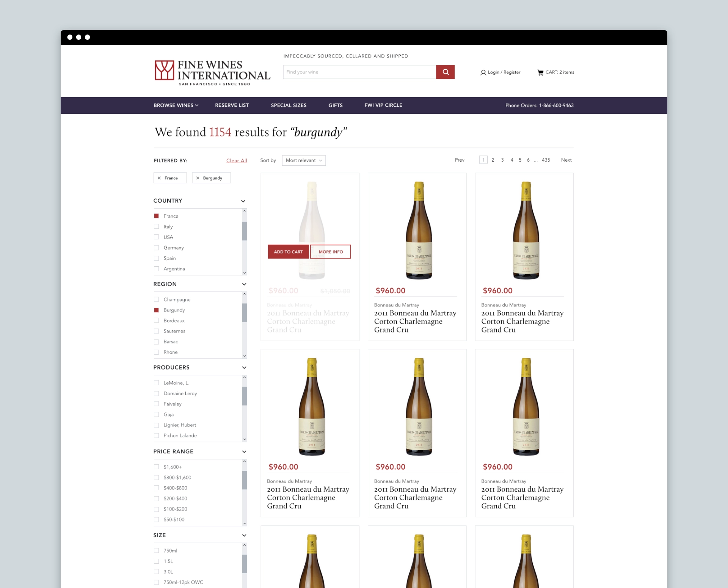Open the Reserve List menu item
The image size is (728, 588).
pyautogui.click(x=232, y=105)
